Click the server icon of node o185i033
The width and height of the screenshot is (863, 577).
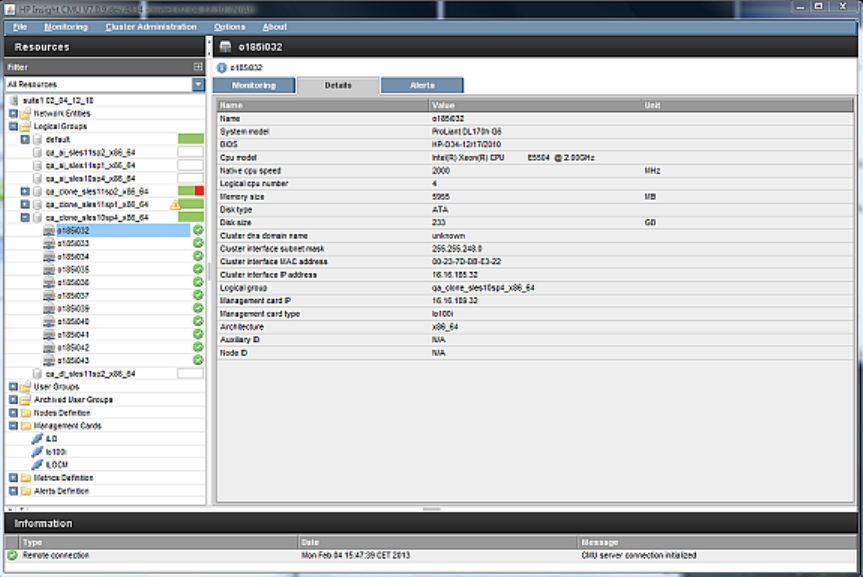[x=49, y=243]
